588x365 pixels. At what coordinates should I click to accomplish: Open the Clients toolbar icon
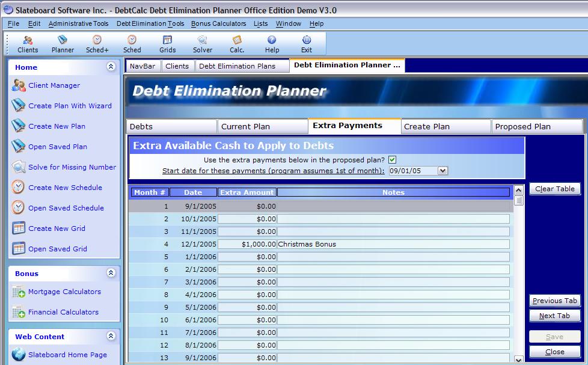28,43
